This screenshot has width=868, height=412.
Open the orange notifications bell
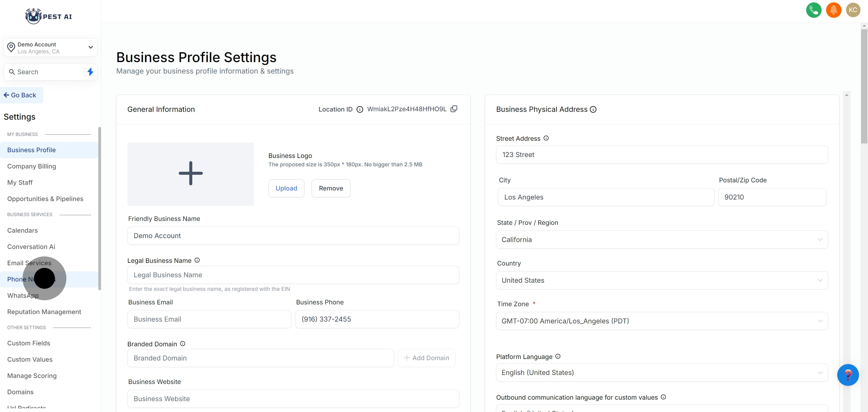pos(833,10)
